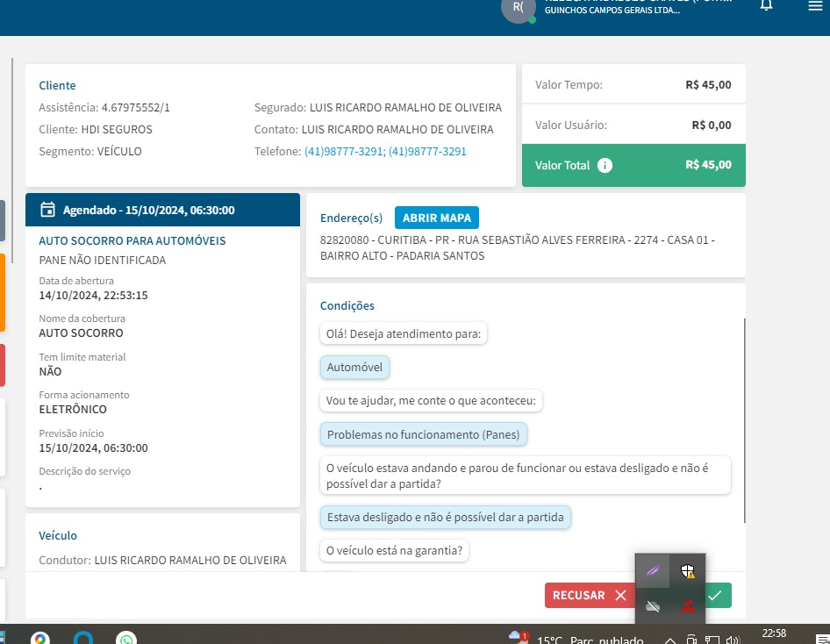Click the Segurado LUIS RICARDO RAMALHO name
Image resolution: width=830 pixels, height=644 pixels.
coord(405,107)
